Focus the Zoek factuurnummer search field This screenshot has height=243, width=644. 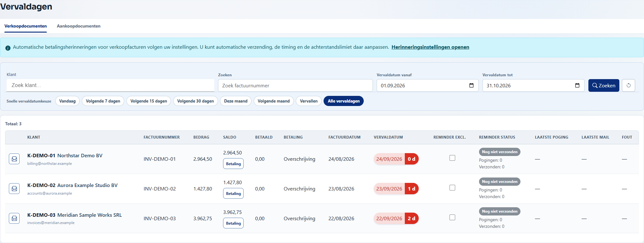click(x=295, y=85)
